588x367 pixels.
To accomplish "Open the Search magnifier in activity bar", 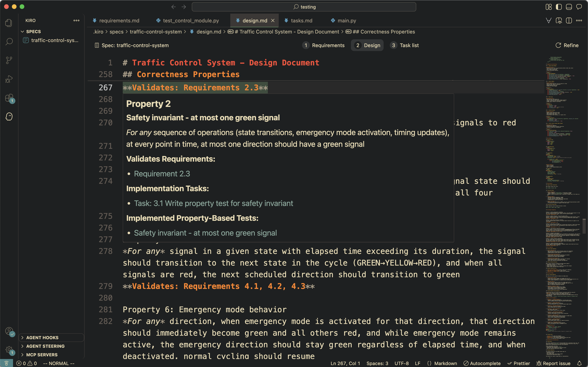I will coord(9,41).
